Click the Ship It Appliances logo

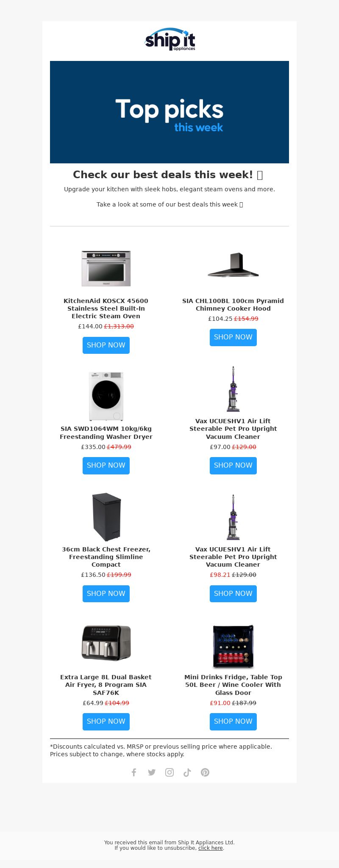click(x=170, y=39)
